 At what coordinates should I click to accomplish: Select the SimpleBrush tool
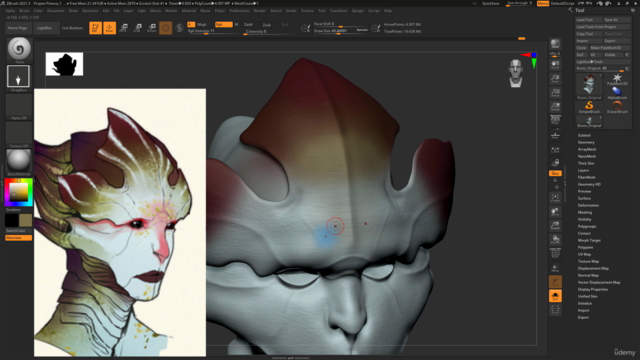point(589,107)
